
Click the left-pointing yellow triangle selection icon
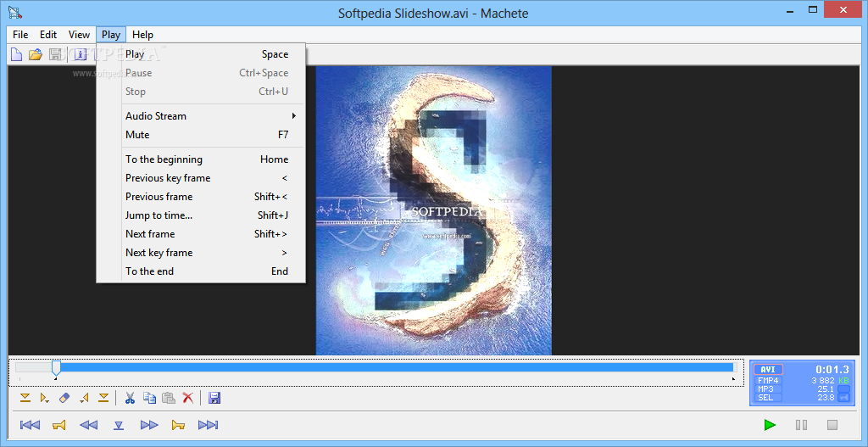(84, 398)
